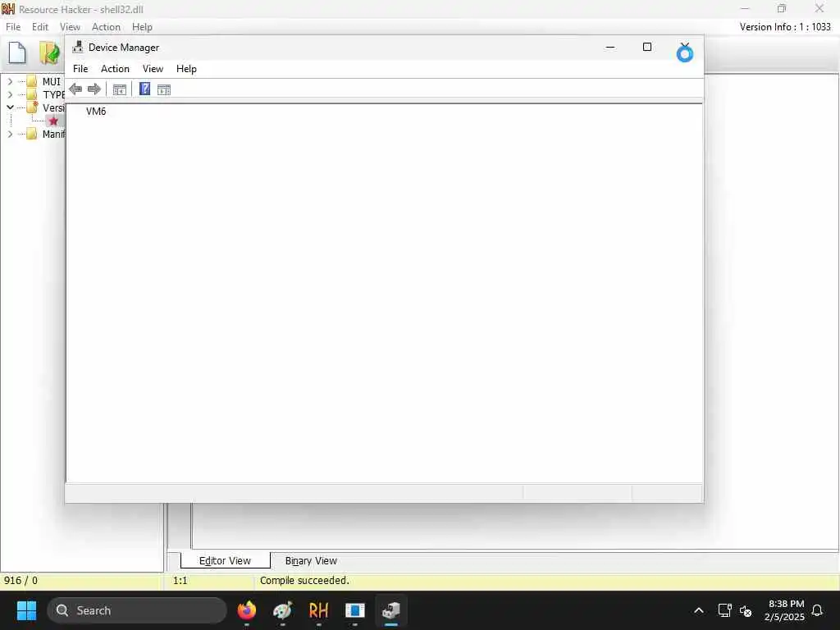The width and height of the screenshot is (840, 630).
Task: Maximize the Device Manager window
Action: 647,47
